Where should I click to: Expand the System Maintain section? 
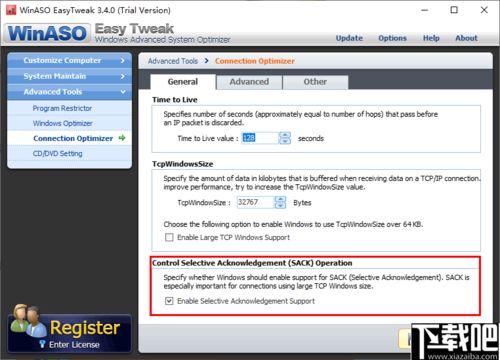point(70,76)
